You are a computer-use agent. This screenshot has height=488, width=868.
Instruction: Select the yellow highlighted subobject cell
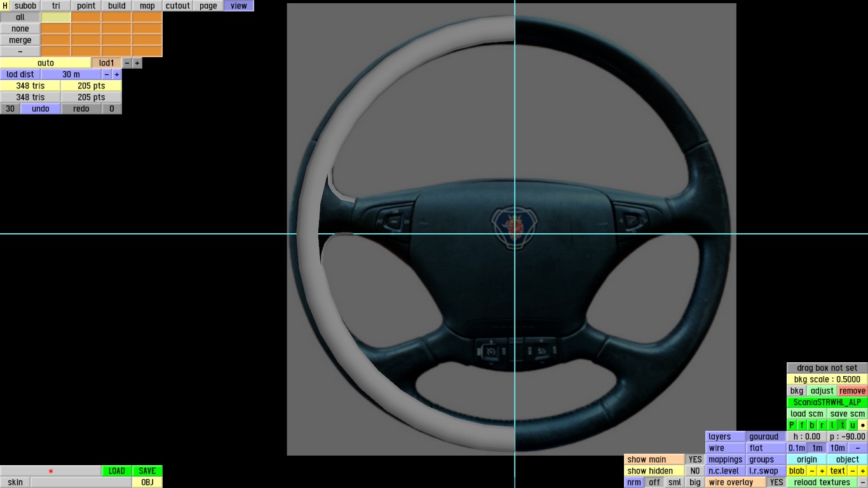coord(56,17)
